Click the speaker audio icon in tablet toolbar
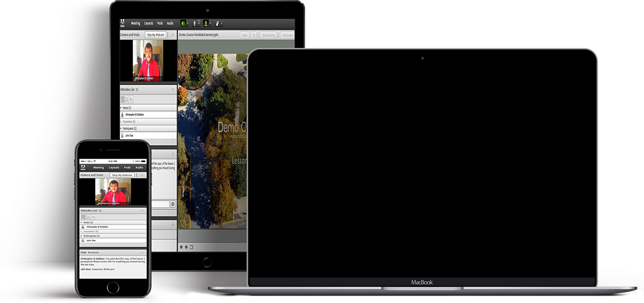The image size is (644, 303). pos(183,24)
